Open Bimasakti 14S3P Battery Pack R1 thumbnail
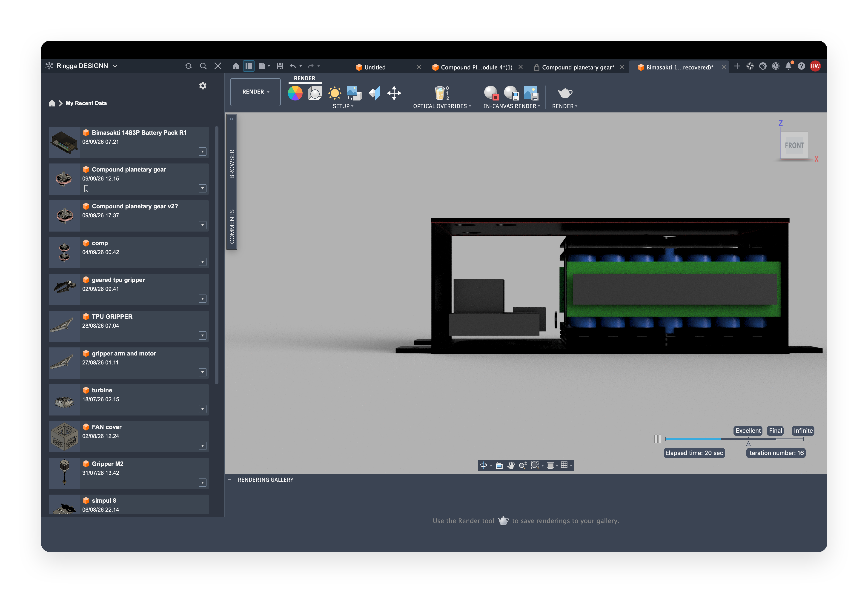868x593 pixels. click(x=64, y=142)
